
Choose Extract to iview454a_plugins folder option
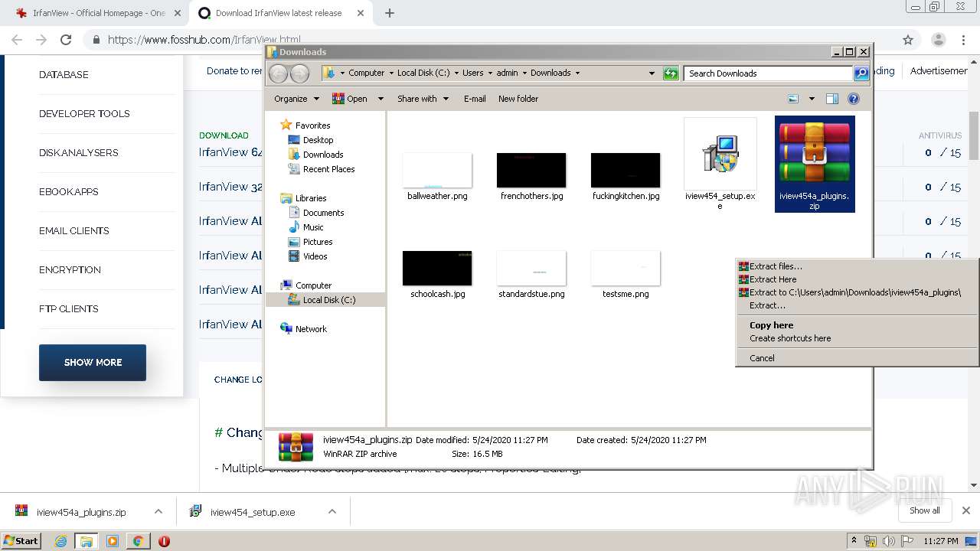point(857,292)
